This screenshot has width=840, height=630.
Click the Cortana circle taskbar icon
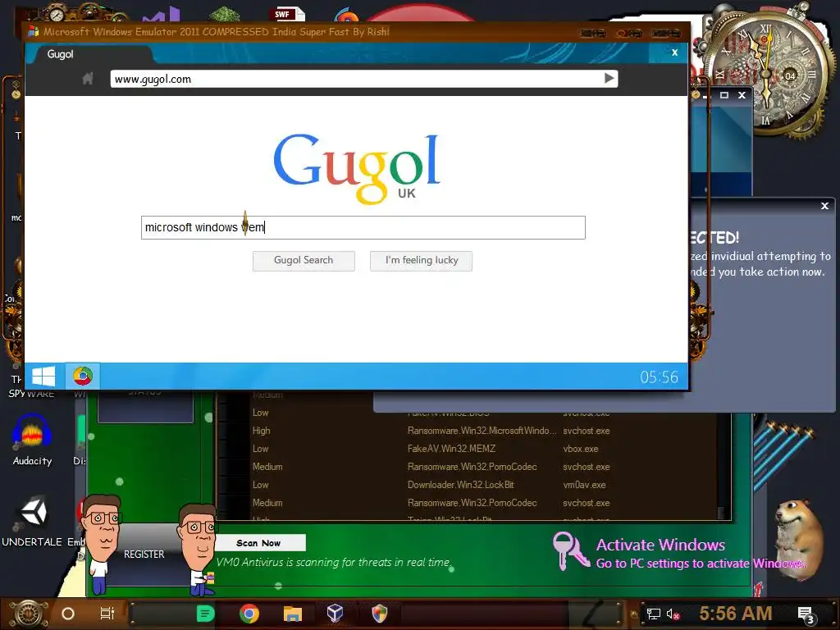click(x=68, y=614)
